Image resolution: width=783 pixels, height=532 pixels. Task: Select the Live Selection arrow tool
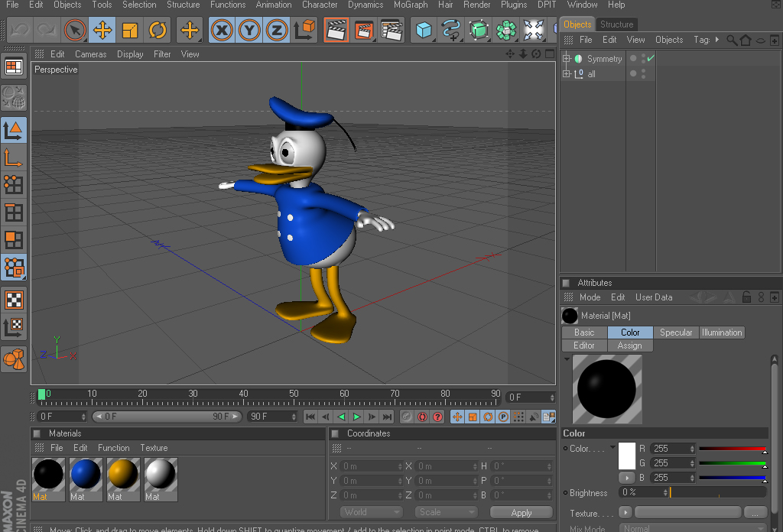[75, 30]
